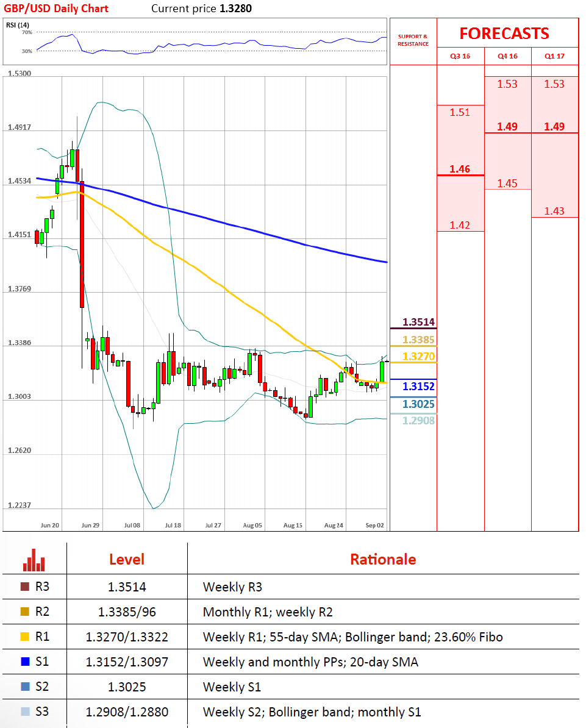Viewport: 586px width, 728px height.
Task: Click Q3 16 bold forecast 1.46
Action: pyautogui.click(x=460, y=169)
